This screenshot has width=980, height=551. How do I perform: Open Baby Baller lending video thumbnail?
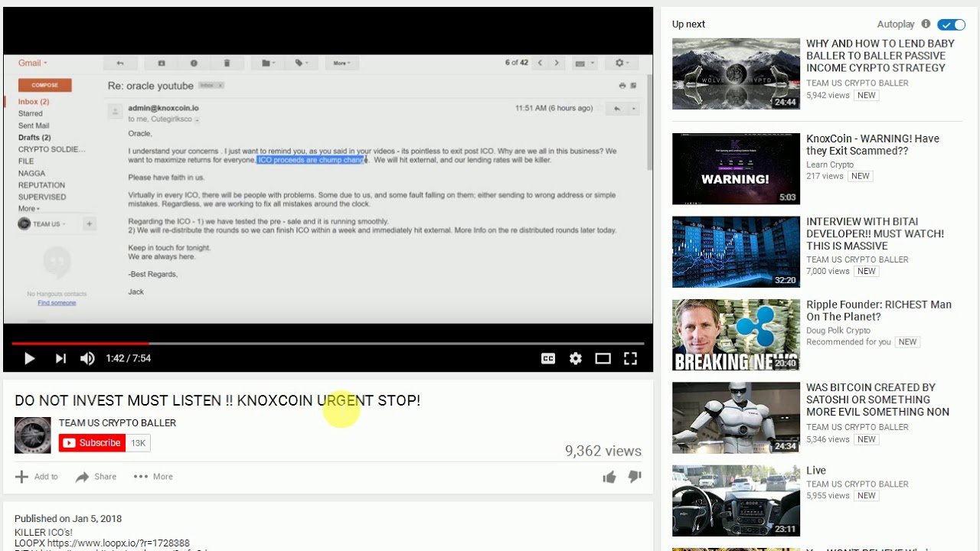click(x=736, y=73)
